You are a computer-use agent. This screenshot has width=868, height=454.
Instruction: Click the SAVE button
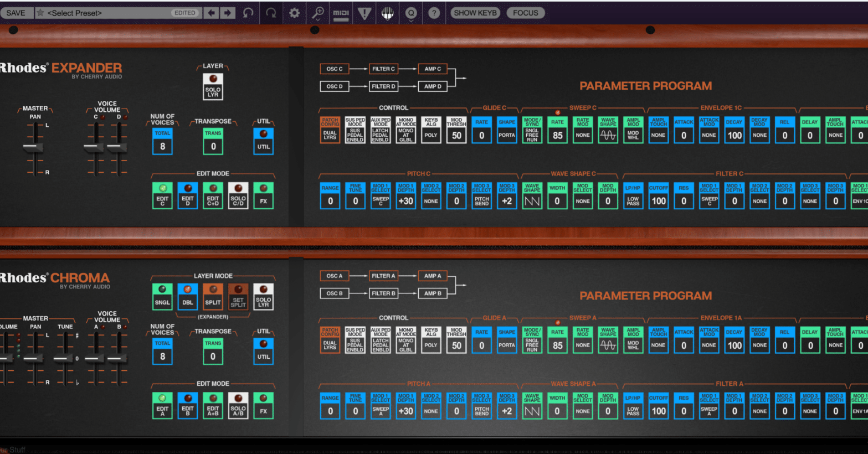[x=15, y=12]
